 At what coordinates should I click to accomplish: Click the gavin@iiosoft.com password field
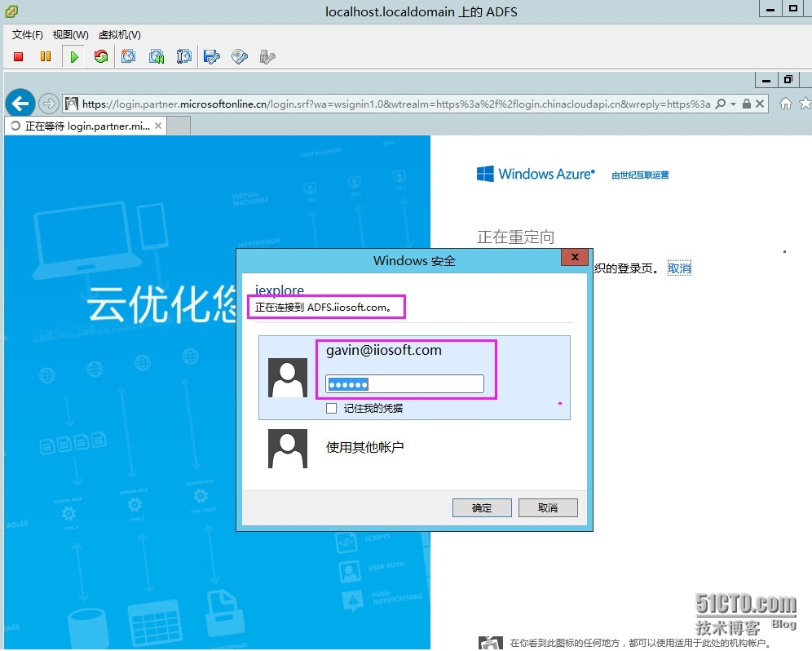pos(405,384)
